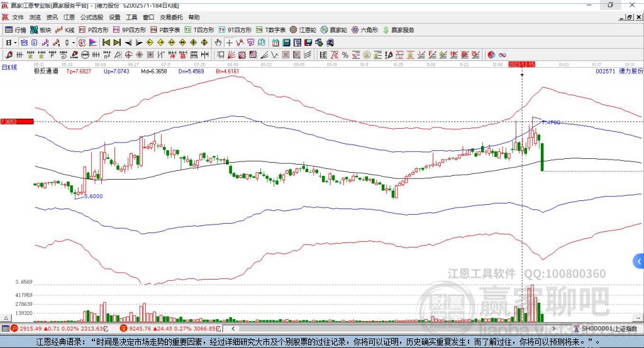The height and width of the screenshot is (348, 644).
Task: Open the 文件 menu
Action: tap(18, 17)
